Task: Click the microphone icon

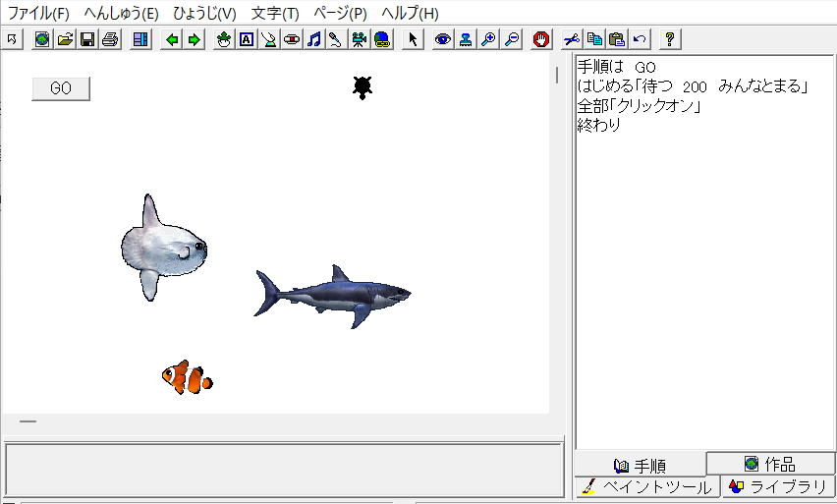Action: point(336,39)
